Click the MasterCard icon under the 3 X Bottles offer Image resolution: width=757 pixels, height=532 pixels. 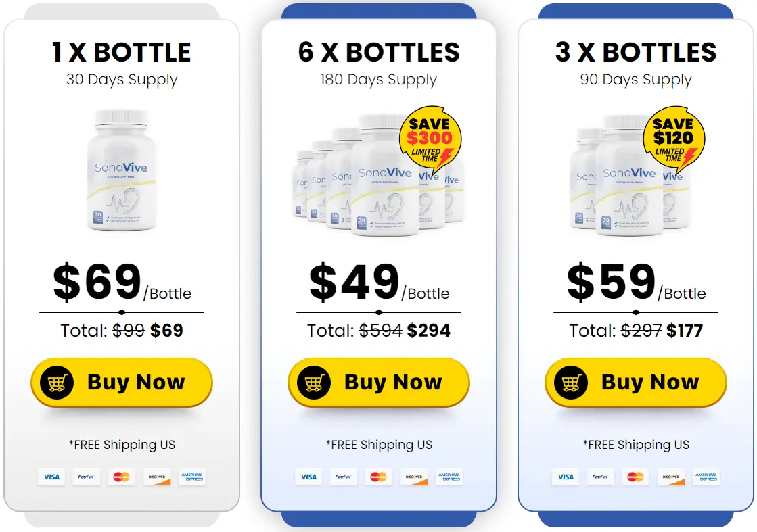(635, 477)
